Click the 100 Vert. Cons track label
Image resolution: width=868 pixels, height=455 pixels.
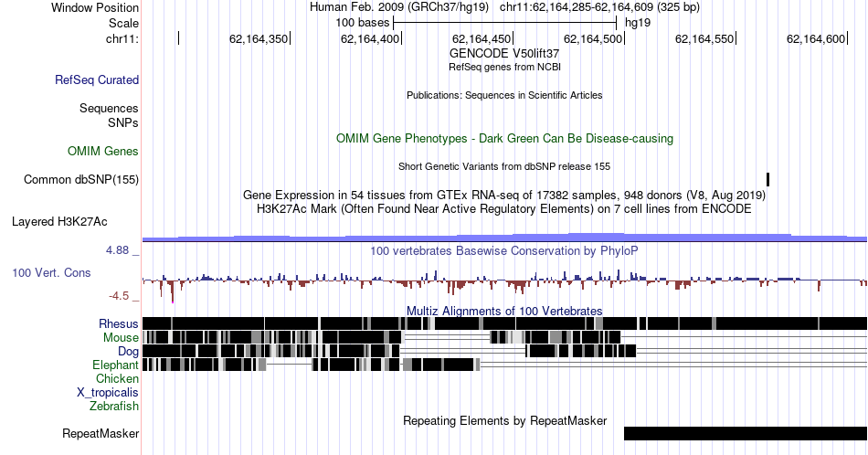(51, 272)
